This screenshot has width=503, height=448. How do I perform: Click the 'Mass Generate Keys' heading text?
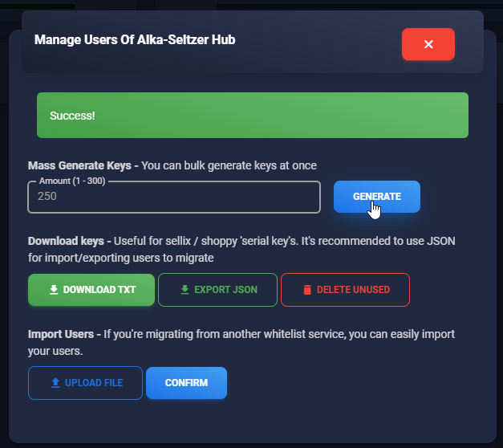[x=79, y=165]
